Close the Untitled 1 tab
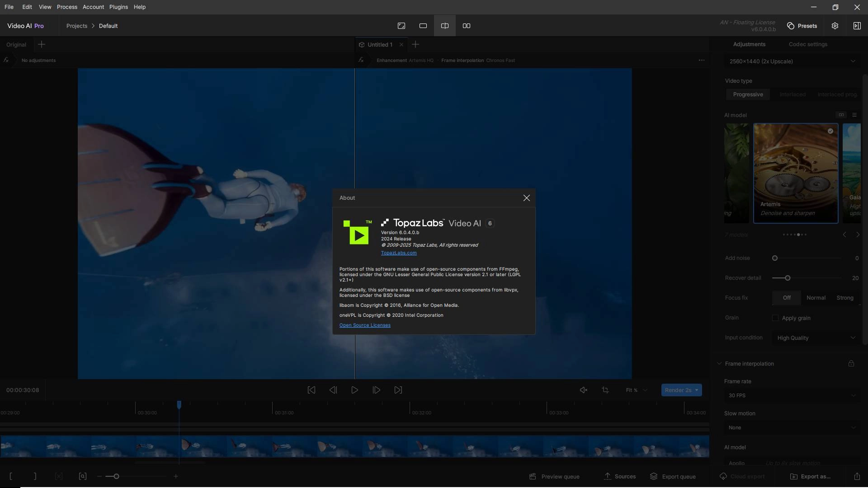868x488 pixels. [401, 45]
